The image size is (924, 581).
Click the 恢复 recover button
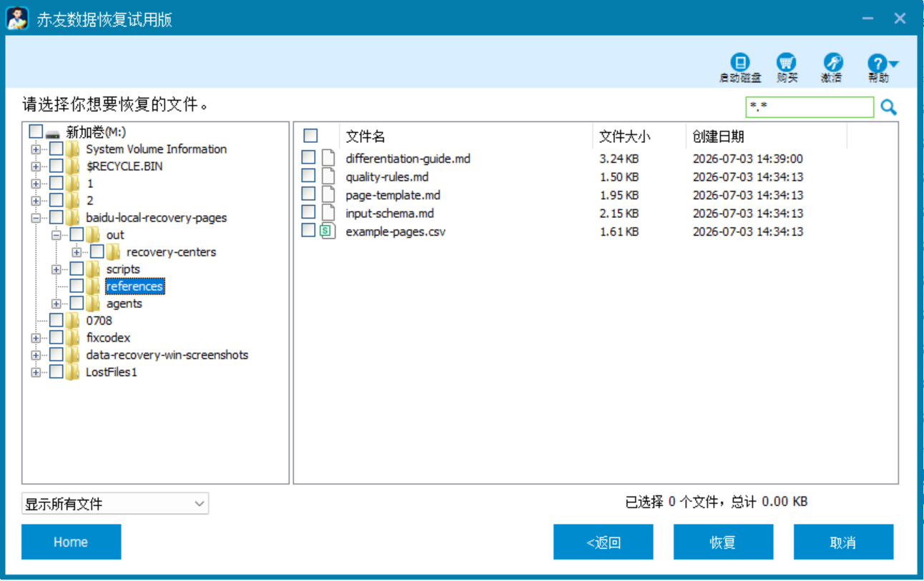[723, 542]
